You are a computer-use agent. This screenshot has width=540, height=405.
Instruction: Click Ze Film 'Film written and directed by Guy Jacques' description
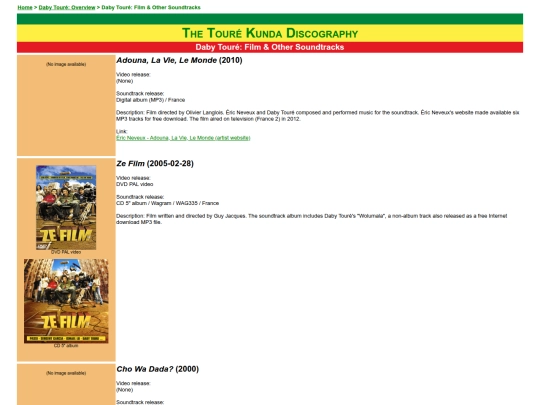click(312, 219)
